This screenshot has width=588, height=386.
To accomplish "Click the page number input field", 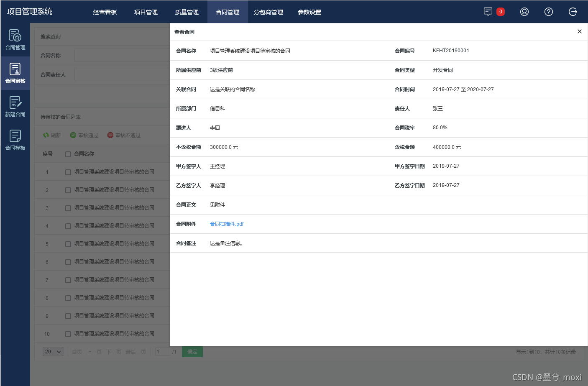I will pos(163,352).
